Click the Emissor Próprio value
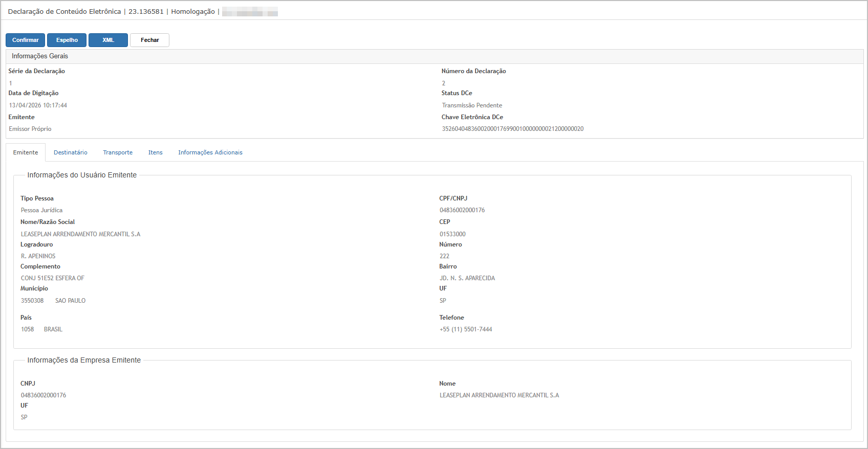This screenshot has height=449, width=868. coord(30,129)
